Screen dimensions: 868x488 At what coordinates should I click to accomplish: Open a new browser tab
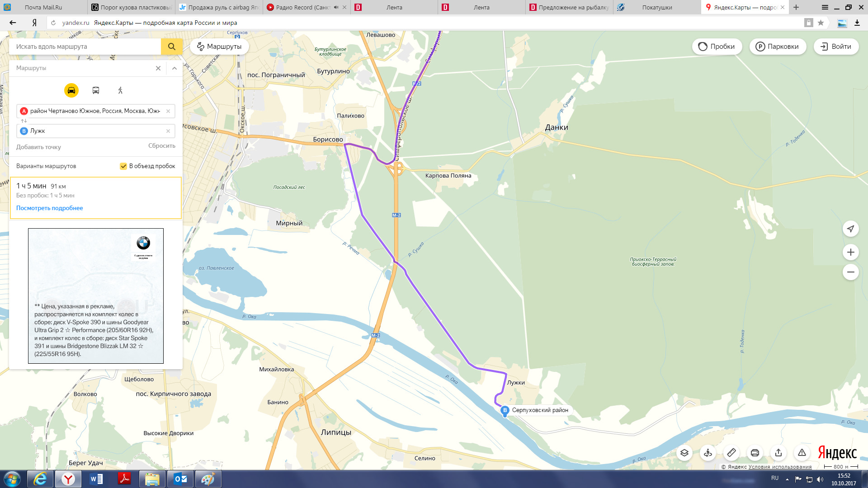click(x=796, y=7)
